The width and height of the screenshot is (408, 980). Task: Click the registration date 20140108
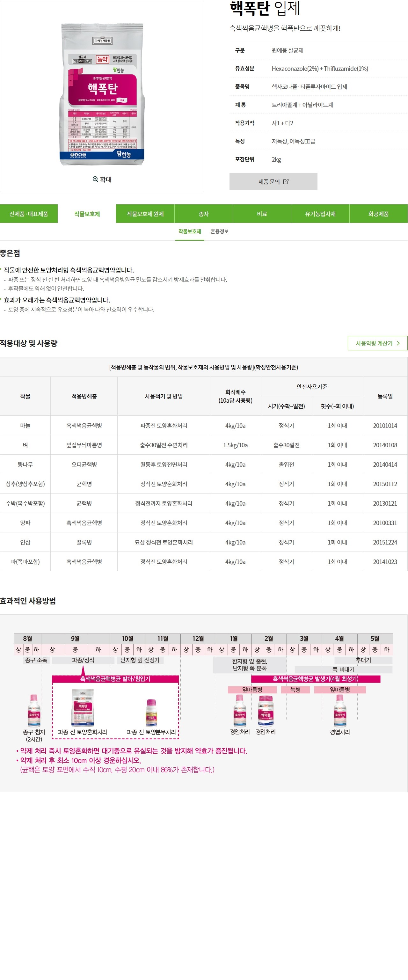385,445
